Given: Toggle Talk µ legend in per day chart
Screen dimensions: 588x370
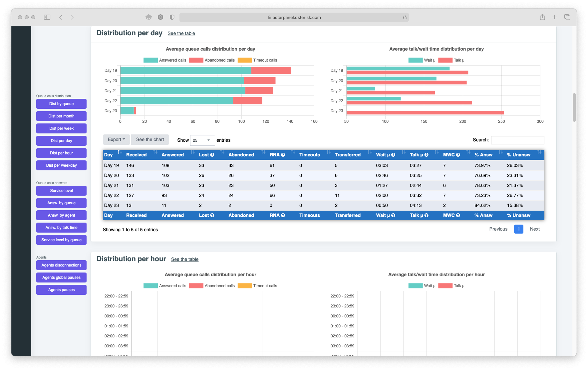Looking at the screenshot, I should tap(451, 60).
